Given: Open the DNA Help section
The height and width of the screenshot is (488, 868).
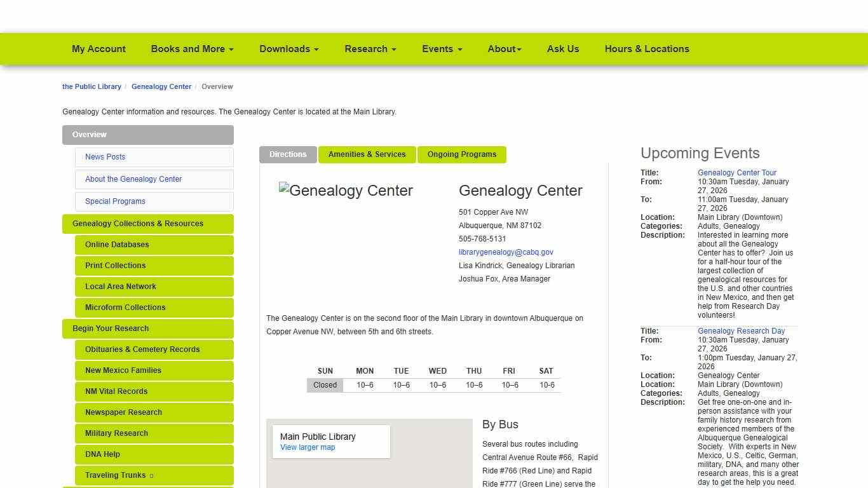Looking at the screenshot, I should (102, 454).
